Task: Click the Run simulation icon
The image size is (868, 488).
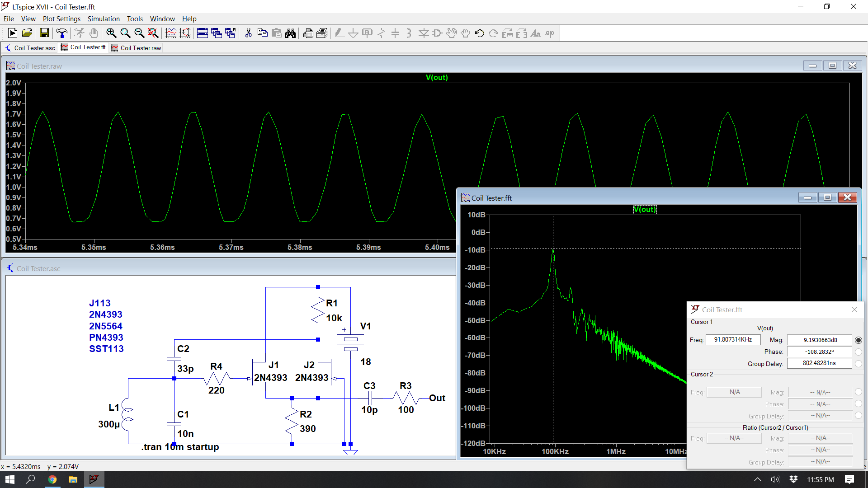Action: 13,33
